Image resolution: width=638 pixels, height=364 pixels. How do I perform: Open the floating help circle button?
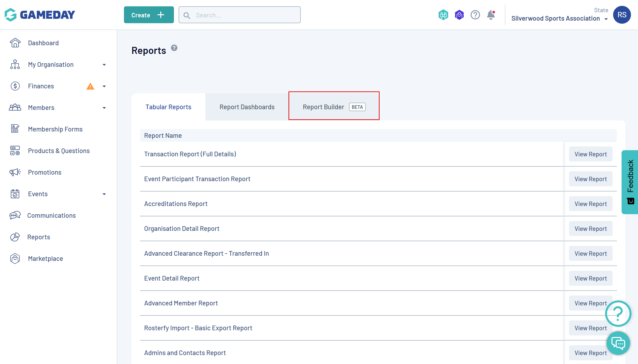618,313
